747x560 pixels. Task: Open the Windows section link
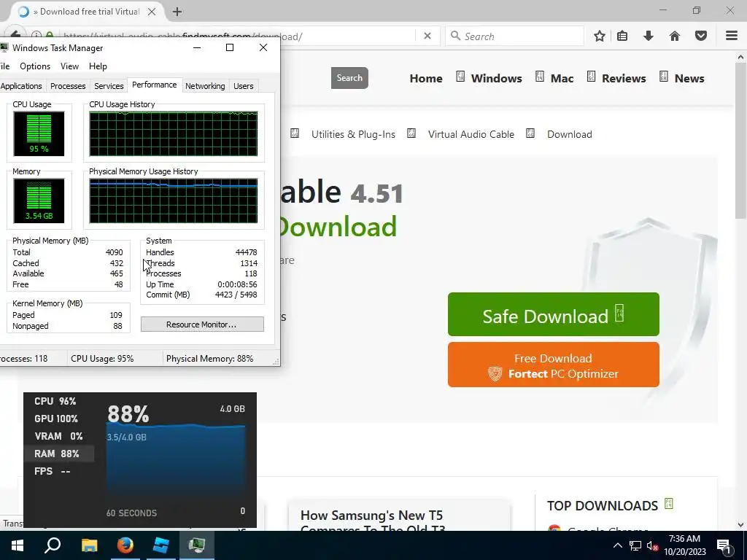click(496, 79)
